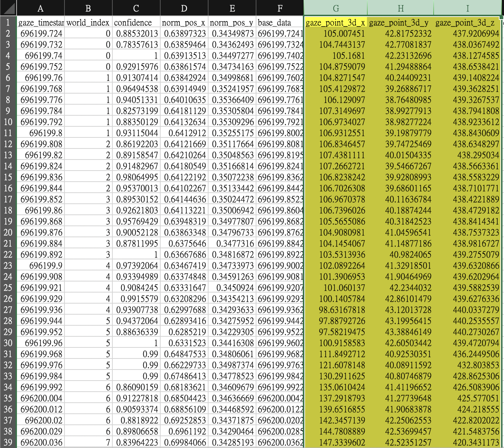Select row 1 header
Viewport: 504px width, 448px height.
8,22
